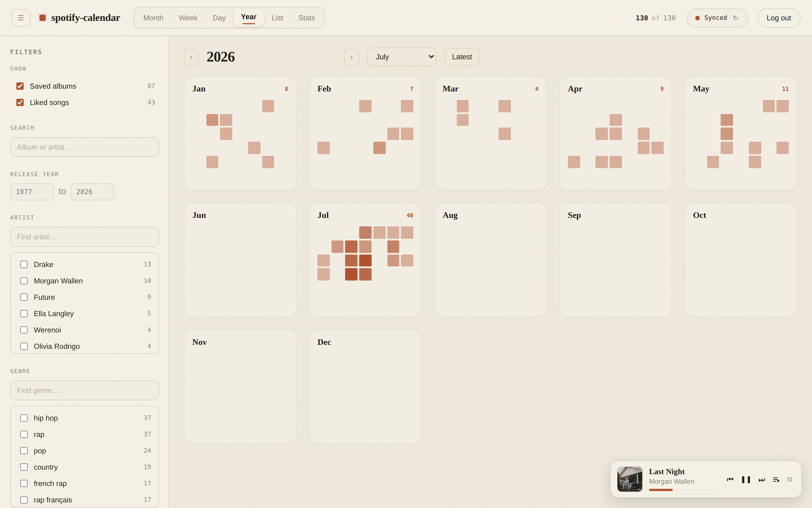Screen dimensions: 812x508
Task: Open the July month dropdown
Action: coord(402,57)
